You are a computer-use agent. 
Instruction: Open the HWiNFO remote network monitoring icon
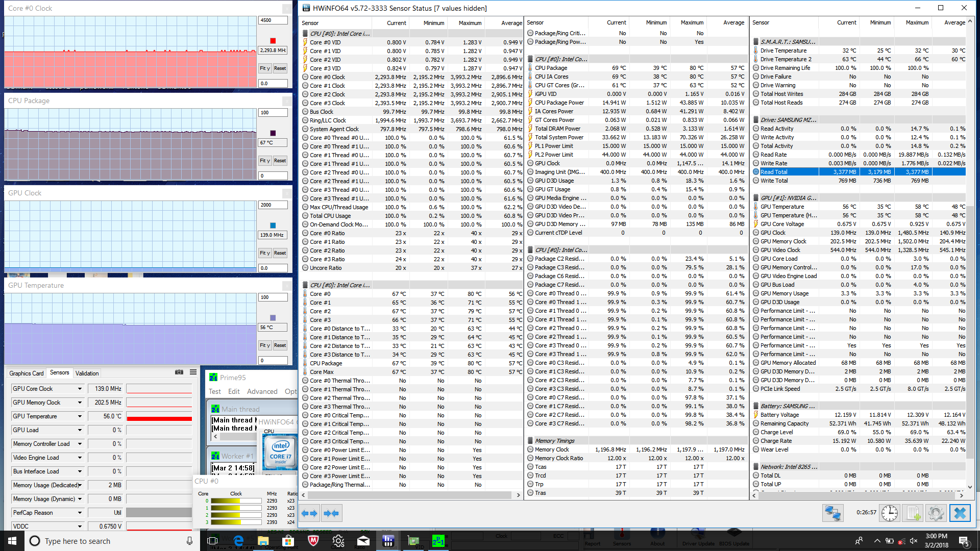pyautogui.click(x=832, y=513)
